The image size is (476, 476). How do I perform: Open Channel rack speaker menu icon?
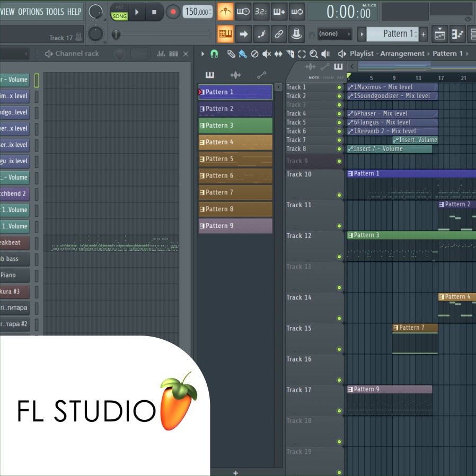coord(49,54)
